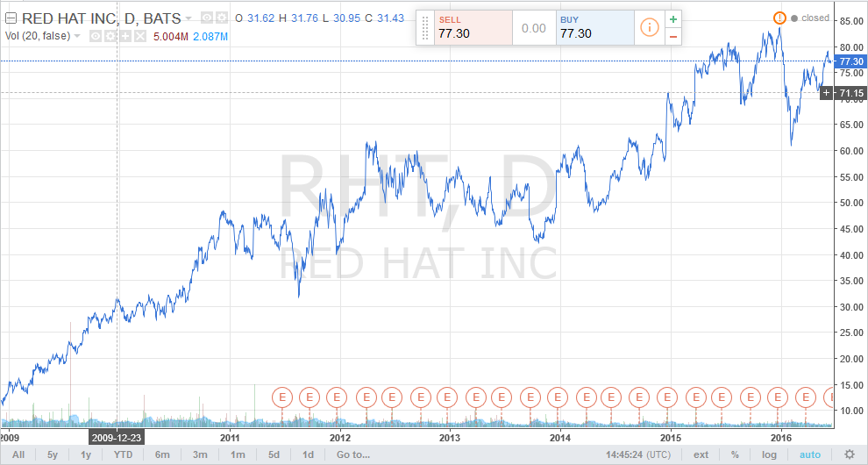The image size is (868, 465).
Task: Click the plus icon on the Vol indicator row
Action: [125, 36]
